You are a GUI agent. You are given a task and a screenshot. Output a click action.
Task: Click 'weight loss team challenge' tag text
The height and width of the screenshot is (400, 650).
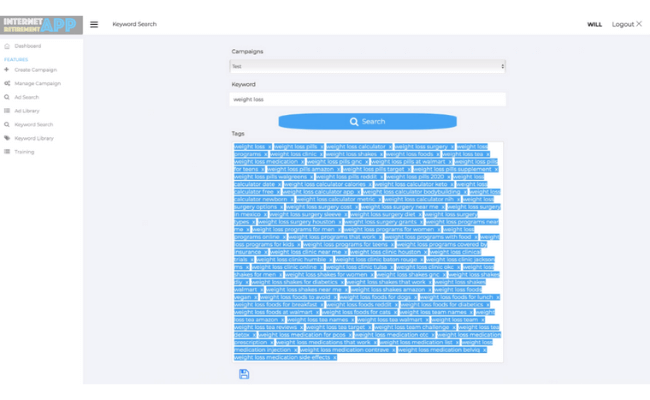412,327
